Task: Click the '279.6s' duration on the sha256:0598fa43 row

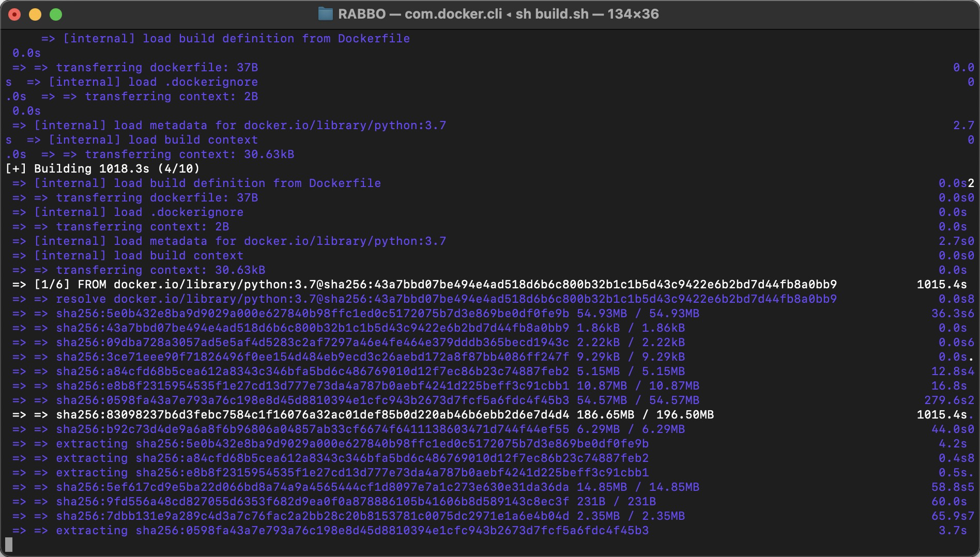Action: [945, 400]
